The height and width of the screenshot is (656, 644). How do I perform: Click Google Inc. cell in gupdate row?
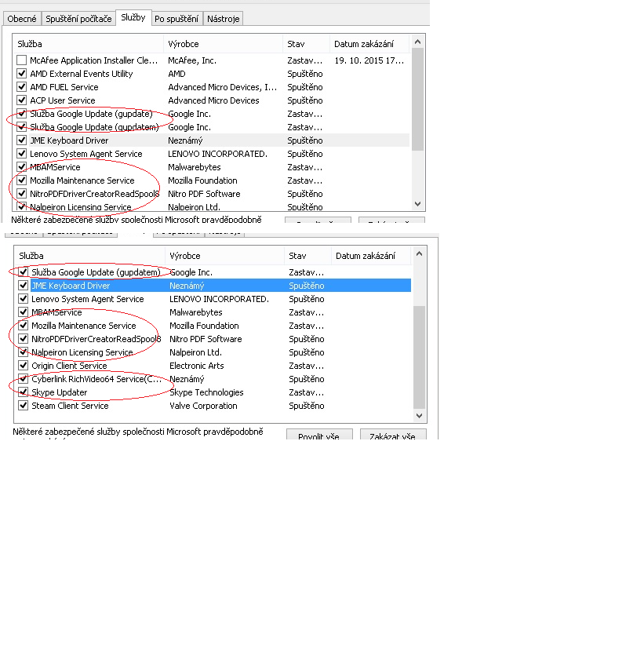(x=189, y=114)
